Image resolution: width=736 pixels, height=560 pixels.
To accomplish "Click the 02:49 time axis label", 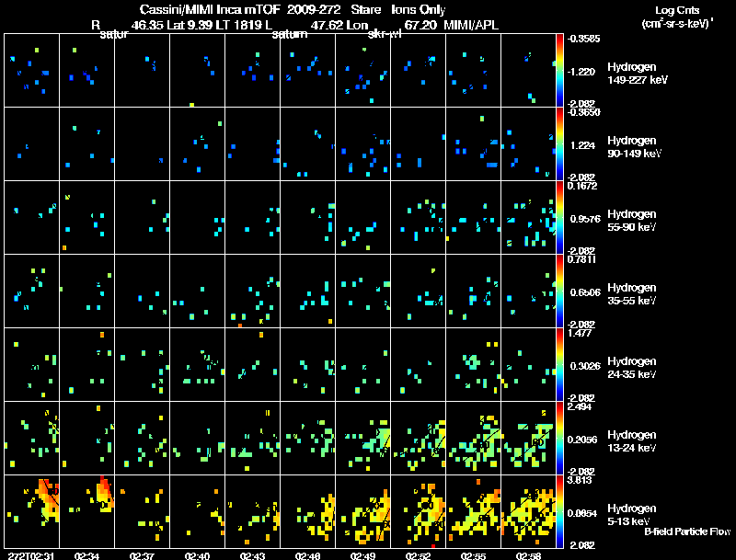I will pyautogui.click(x=362, y=556).
